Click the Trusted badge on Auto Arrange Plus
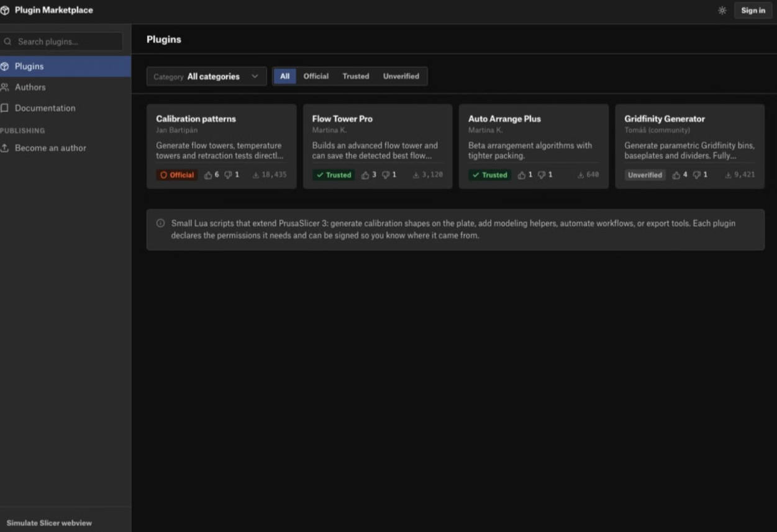The image size is (777, 532). [489, 175]
